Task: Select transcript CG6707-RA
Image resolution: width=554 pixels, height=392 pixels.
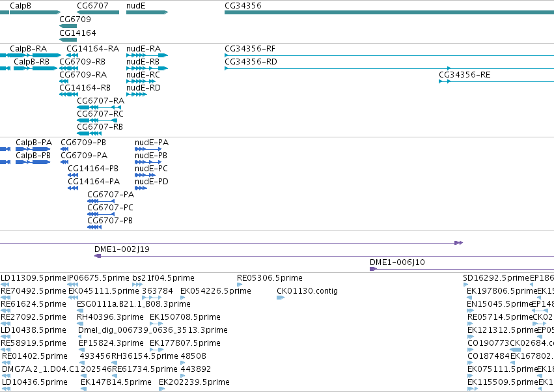Action: pos(99,107)
